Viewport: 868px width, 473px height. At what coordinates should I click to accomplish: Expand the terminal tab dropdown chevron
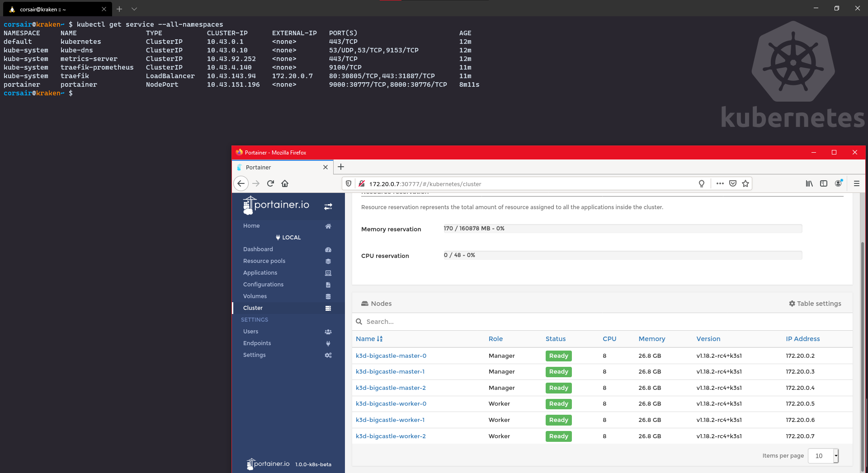click(134, 9)
